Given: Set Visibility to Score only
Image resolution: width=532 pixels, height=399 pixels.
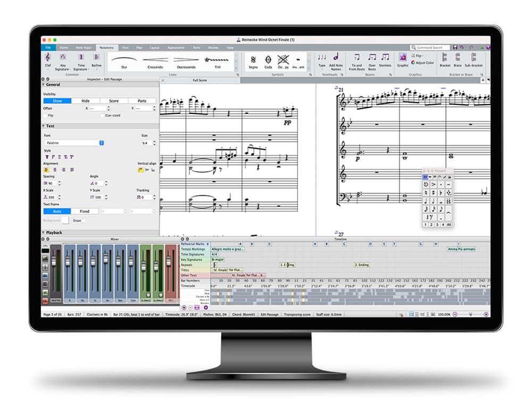Looking at the screenshot, I should [x=114, y=101].
